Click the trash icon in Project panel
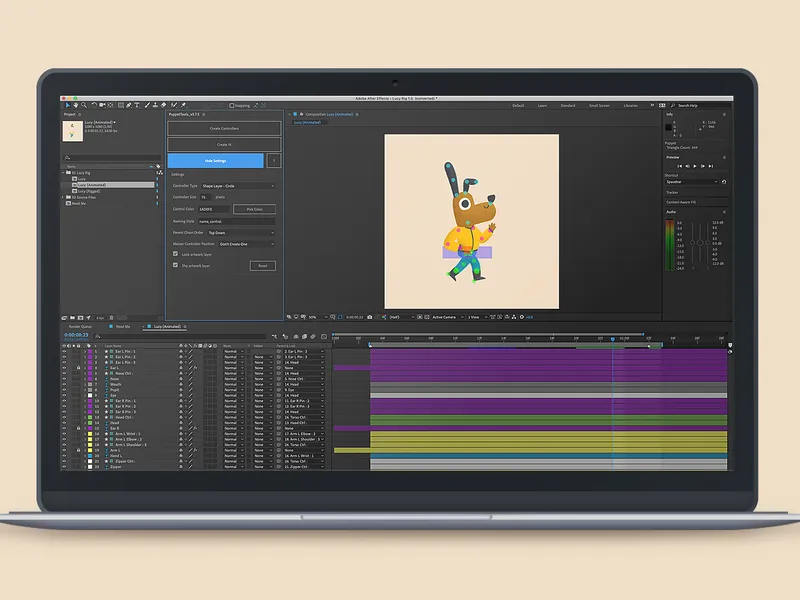Viewport: 800px width, 600px height. point(111,317)
